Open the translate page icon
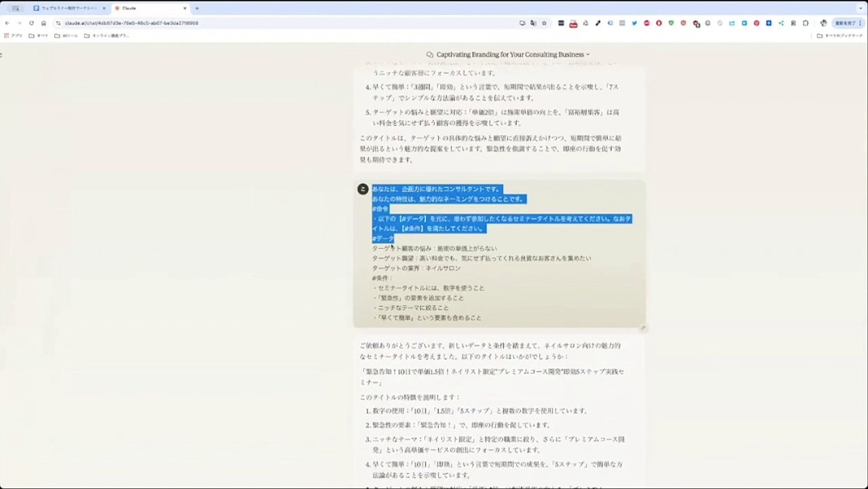This screenshot has height=489, width=868. coord(533,23)
